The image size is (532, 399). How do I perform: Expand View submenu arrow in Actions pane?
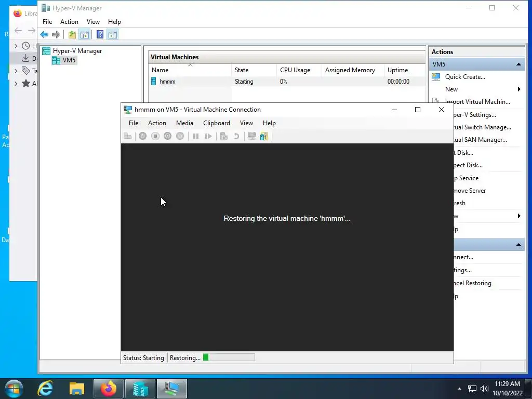tap(519, 216)
